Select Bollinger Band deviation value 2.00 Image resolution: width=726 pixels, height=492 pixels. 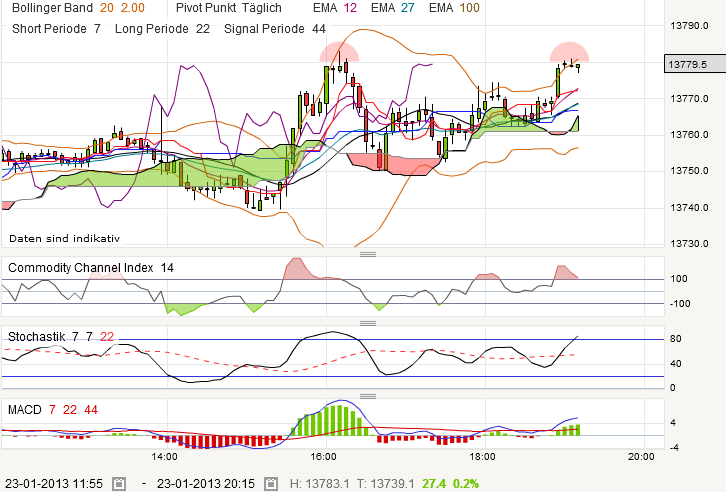[x=133, y=8]
